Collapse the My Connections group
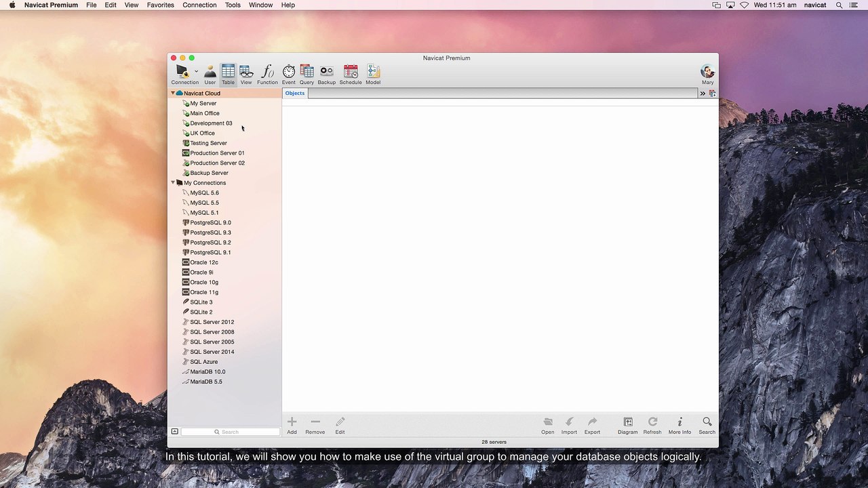The height and width of the screenshot is (488, 868). [x=172, y=182]
